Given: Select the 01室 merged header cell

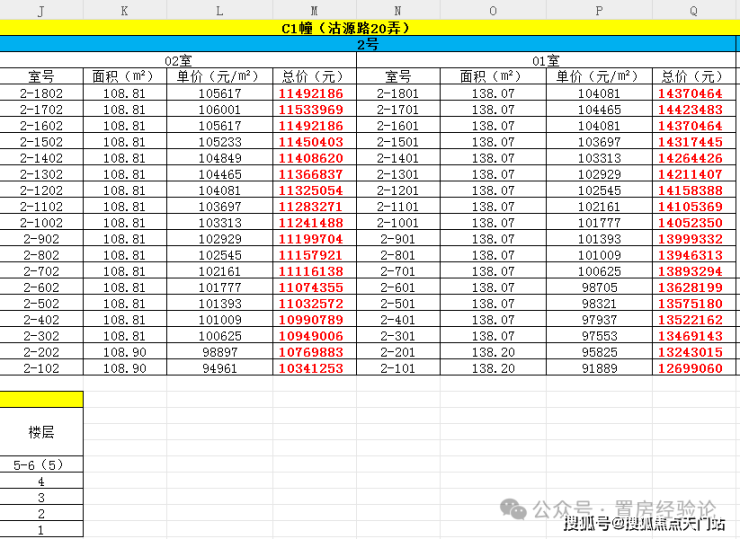Looking at the screenshot, I should tap(546, 60).
